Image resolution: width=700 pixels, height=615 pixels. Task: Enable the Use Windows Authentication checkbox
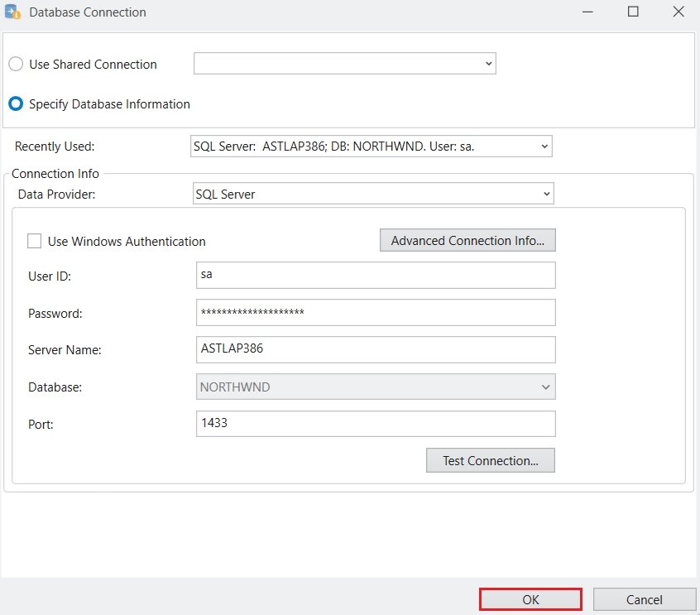click(35, 242)
